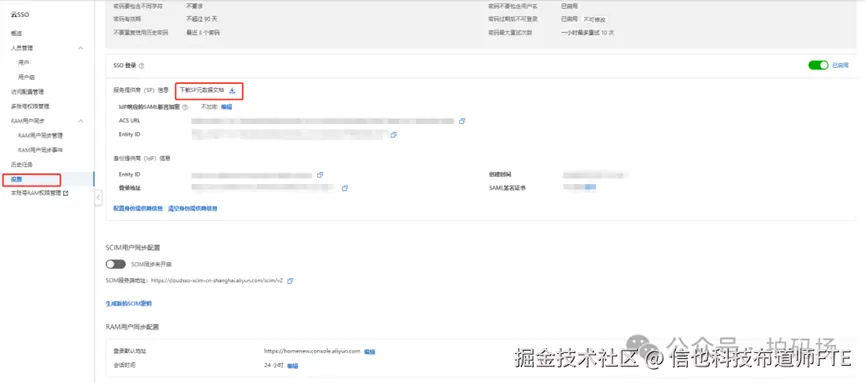
Task: Click 清空身份提供商信息 link
Action: [x=193, y=209]
